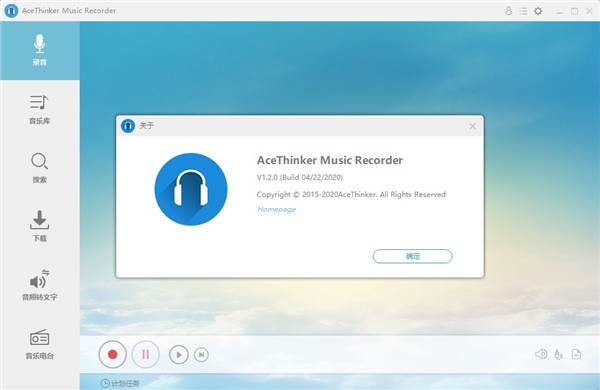Screen dimensions: 600x390
Task: Close the 关于 About dialog
Action: pos(473,126)
